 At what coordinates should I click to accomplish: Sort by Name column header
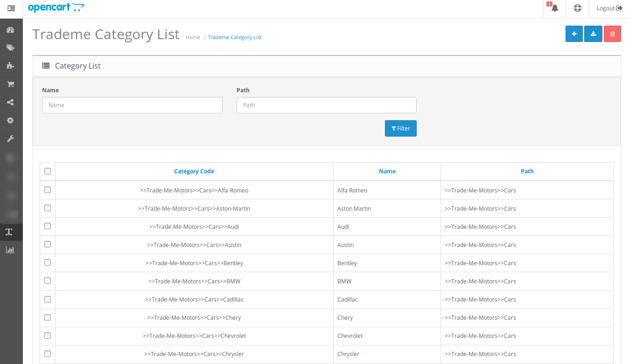(x=387, y=172)
